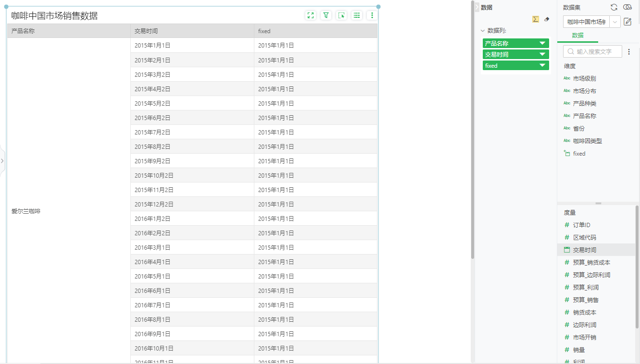
Task: Open the fixed field dropdown arrow
Action: click(x=542, y=65)
